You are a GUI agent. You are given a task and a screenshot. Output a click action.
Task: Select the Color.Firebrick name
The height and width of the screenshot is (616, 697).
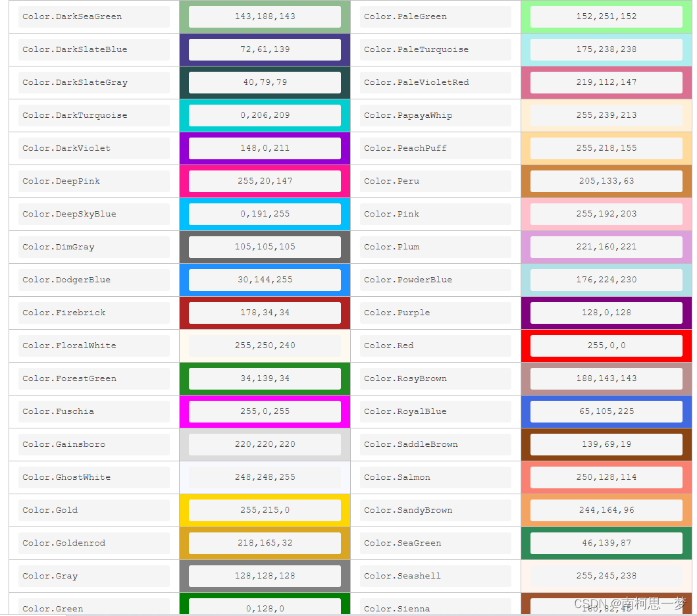tap(94, 313)
